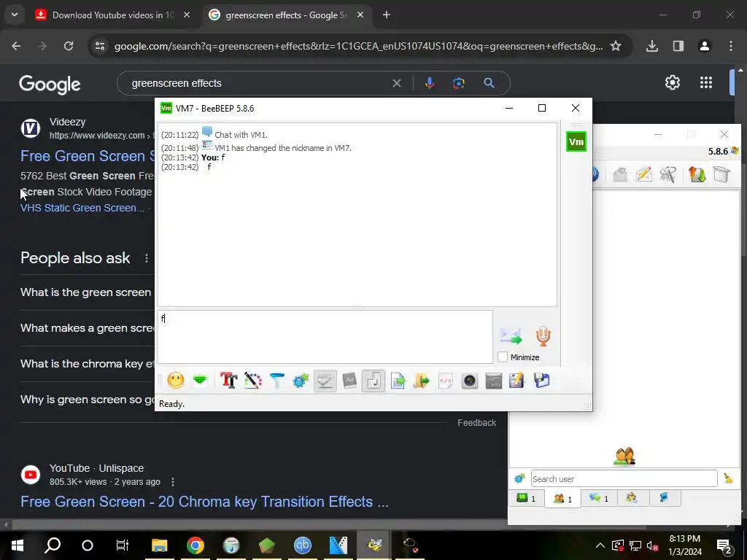This screenshot has height=560, width=747.
Task: Click the send file icon with green arrow
Action: click(398, 381)
